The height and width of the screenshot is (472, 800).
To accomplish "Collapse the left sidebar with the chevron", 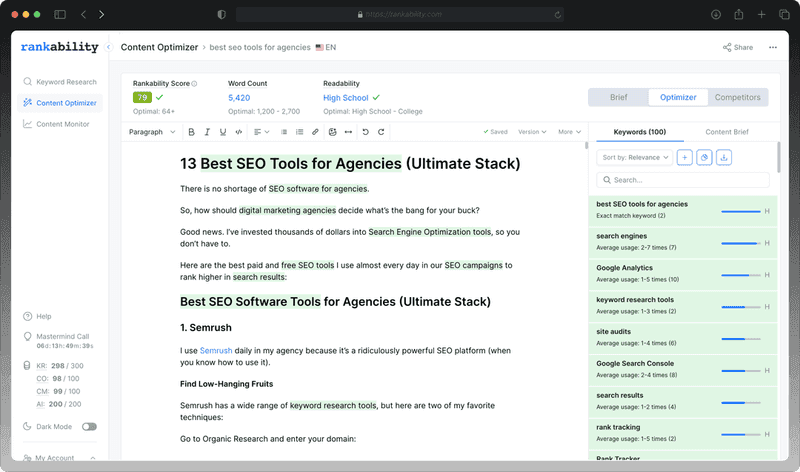I will tap(109, 47).
